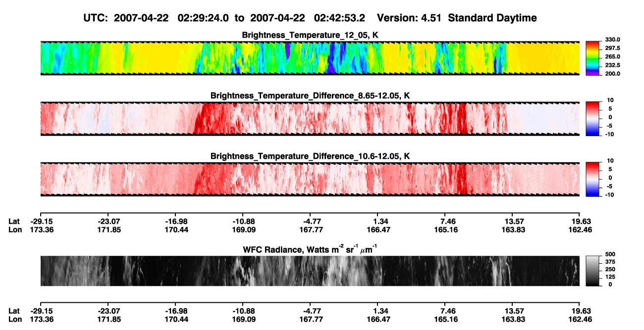The height and width of the screenshot is (330, 644).
Task: Click the grayscale WFC Radiance image strip
Action: coord(310,271)
